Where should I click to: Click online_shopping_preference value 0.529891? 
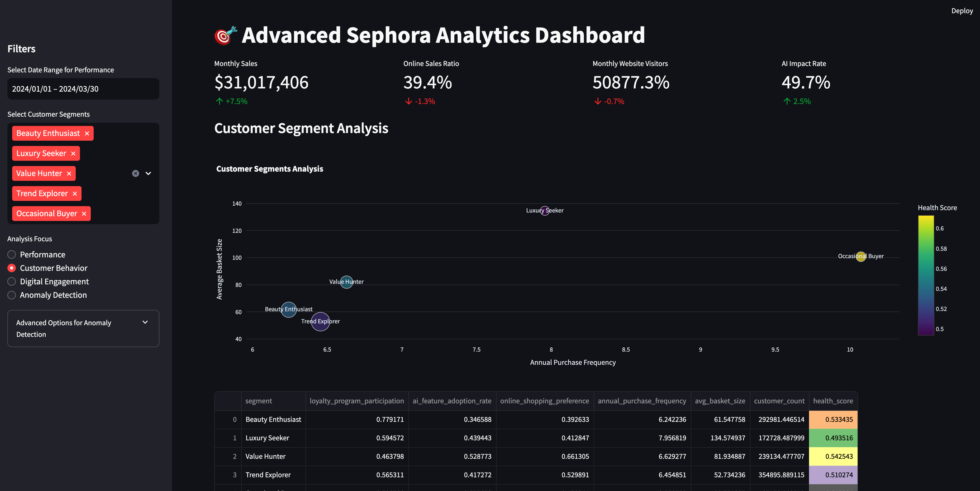[x=545, y=475]
